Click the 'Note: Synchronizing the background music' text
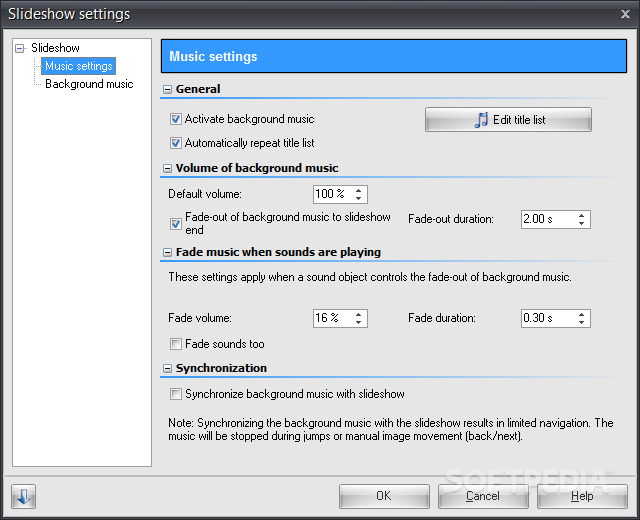 pyautogui.click(x=391, y=429)
